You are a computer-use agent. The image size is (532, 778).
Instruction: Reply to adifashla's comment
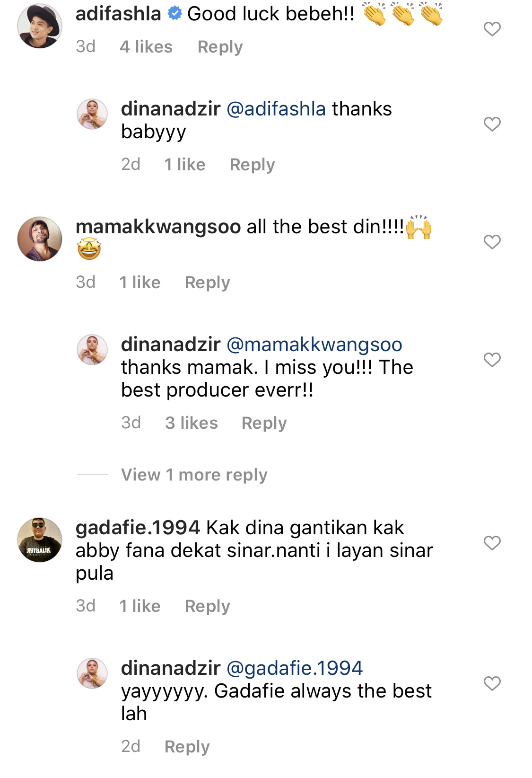220,47
